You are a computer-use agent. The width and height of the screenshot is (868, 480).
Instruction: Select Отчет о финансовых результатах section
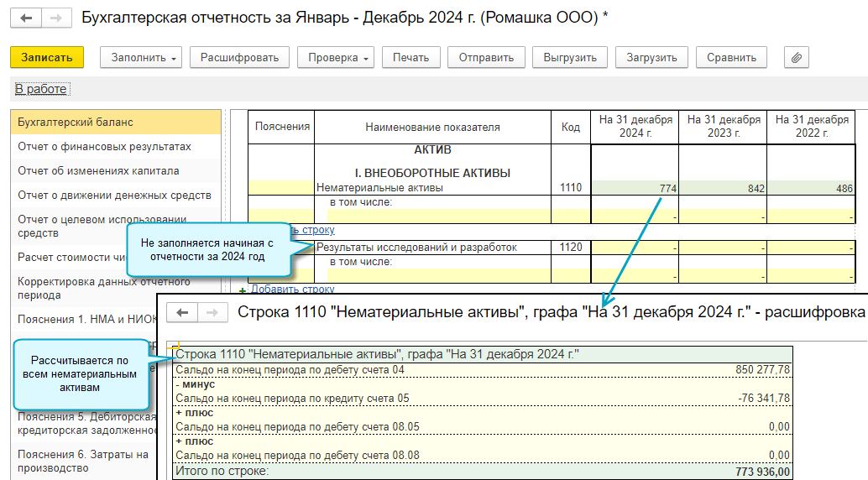click(104, 147)
